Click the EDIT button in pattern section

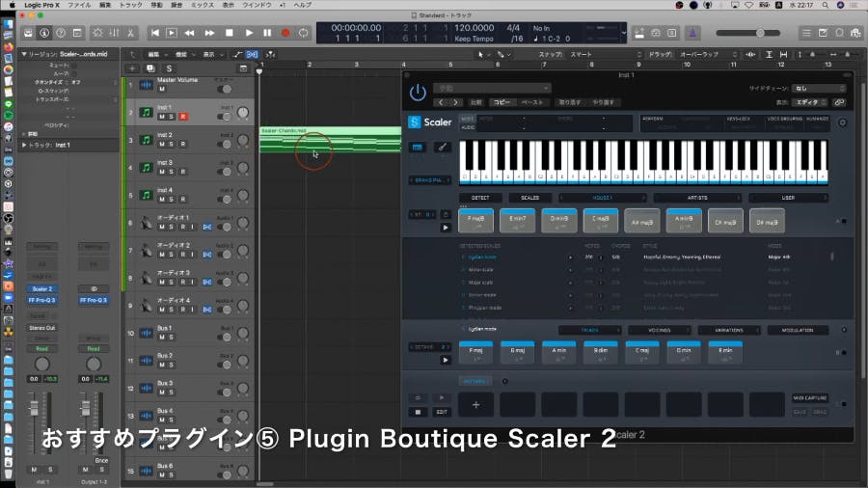[x=442, y=412]
